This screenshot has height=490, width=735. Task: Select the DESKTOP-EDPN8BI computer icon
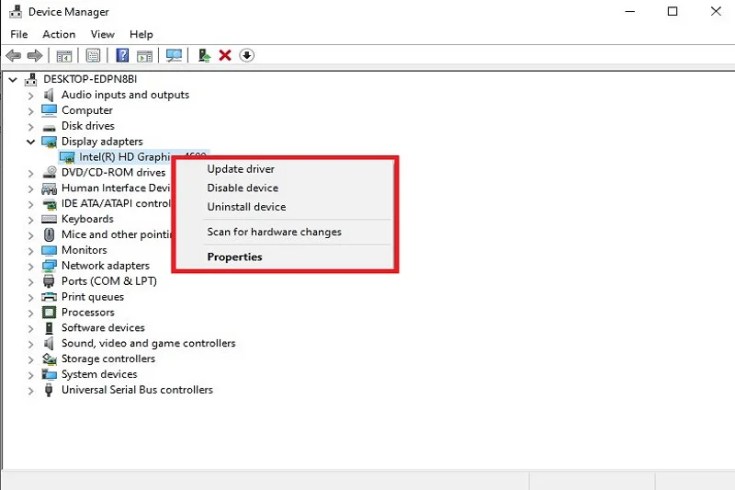pos(31,79)
